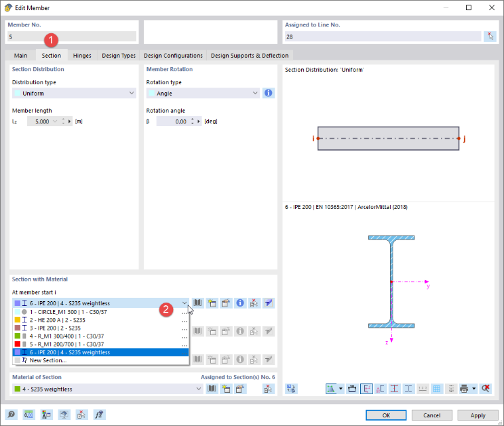
Task: Open material library beside S235 weightless
Action: [x=212, y=389]
